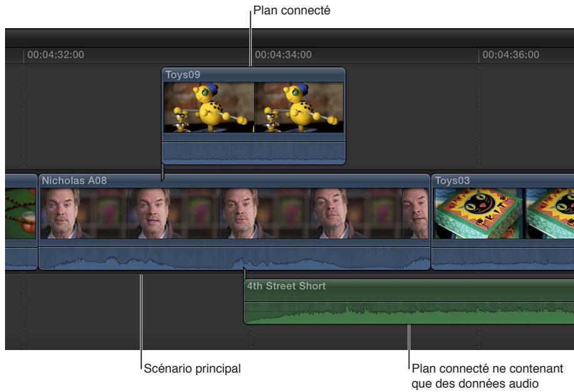The image size is (574, 392).
Task: Select the Toys03 clip title
Action: click(452, 180)
